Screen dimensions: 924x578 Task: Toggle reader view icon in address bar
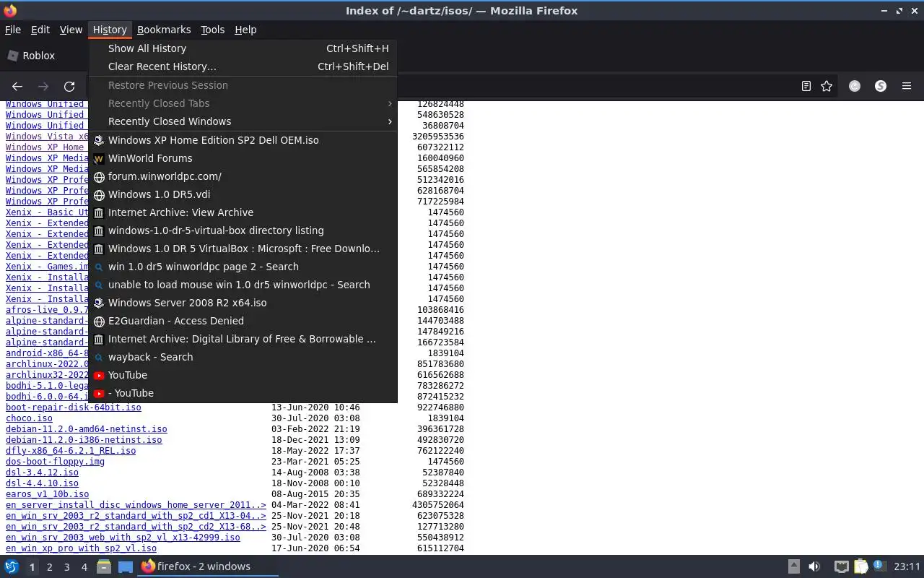pos(806,86)
